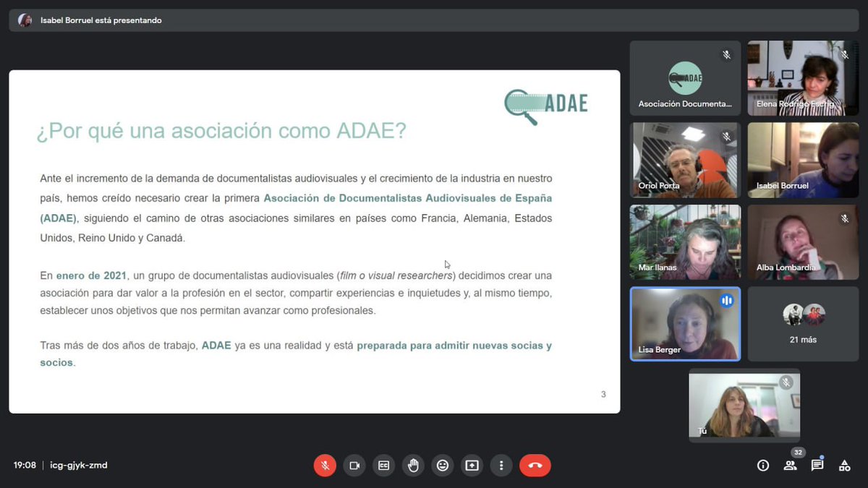Screen dimensions: 868x488
Task: Raise hand with the hand icon
Action: point(413,466)
